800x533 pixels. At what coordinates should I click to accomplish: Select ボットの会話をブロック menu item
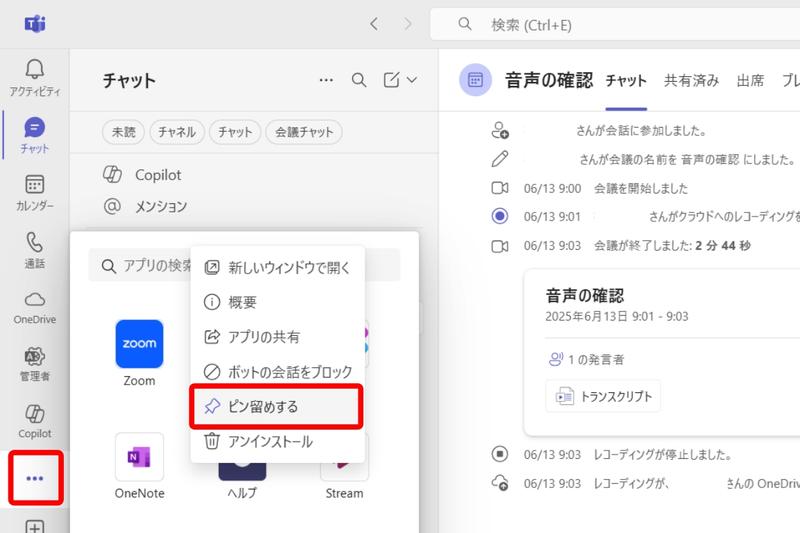[278, 372]
